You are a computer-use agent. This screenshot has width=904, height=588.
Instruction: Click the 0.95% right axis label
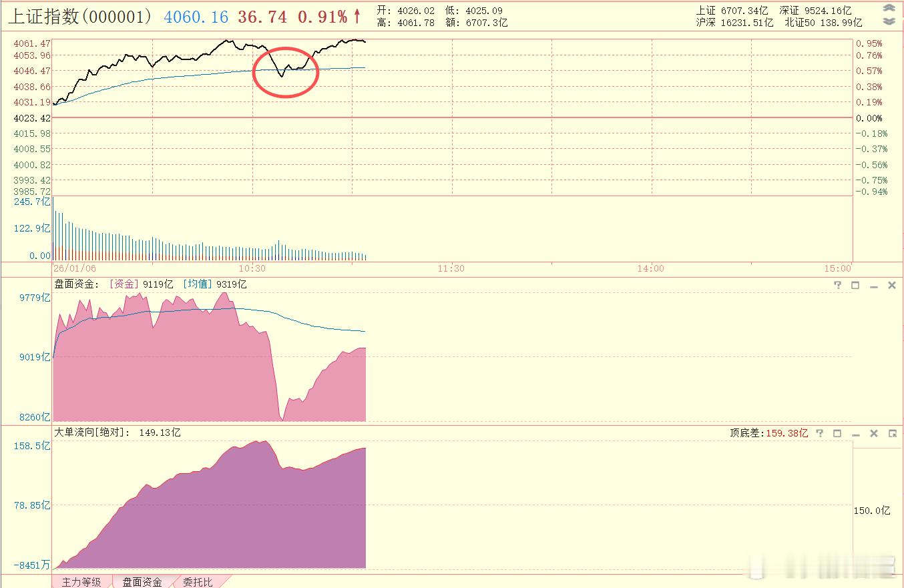pyautogui.click(x=869, y=43)
